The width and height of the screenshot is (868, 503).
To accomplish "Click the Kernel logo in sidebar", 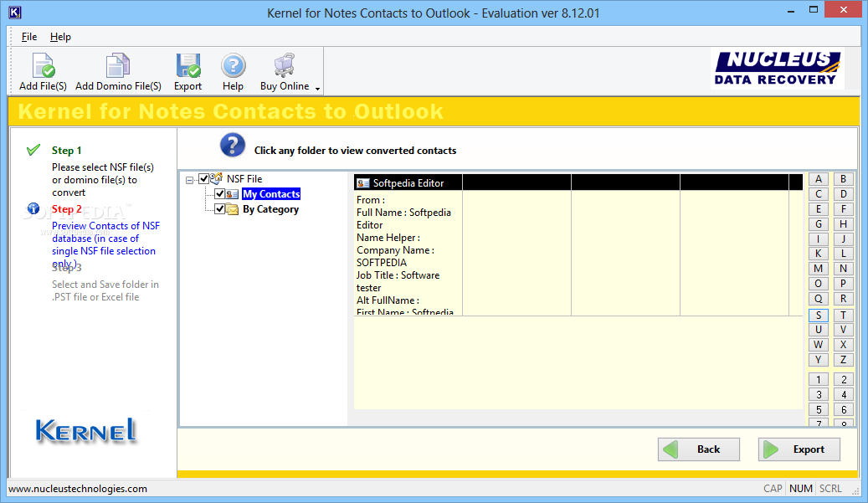I will pyautogui.click(x=86, y=430).
